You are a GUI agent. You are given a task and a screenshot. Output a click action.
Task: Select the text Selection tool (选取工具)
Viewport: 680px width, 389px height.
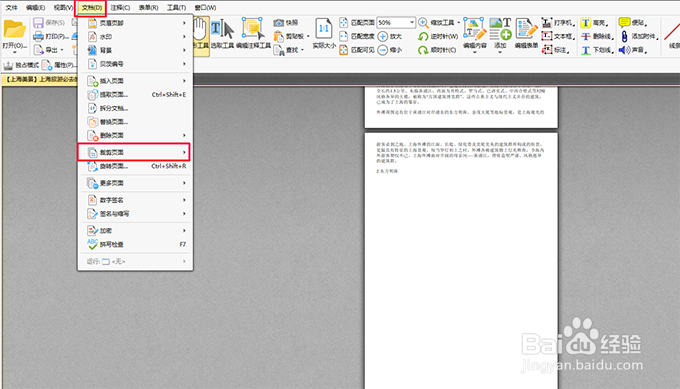pyautogui.click(x=222, y=29)
